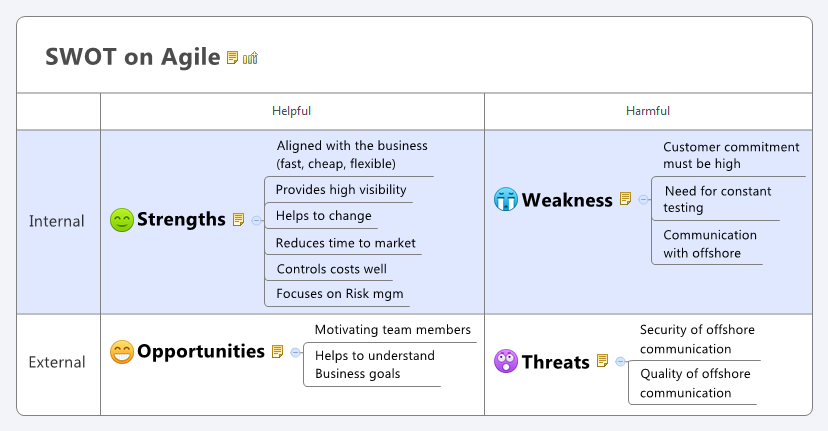Collapse the Strengths branch

[x=256, y=220]
